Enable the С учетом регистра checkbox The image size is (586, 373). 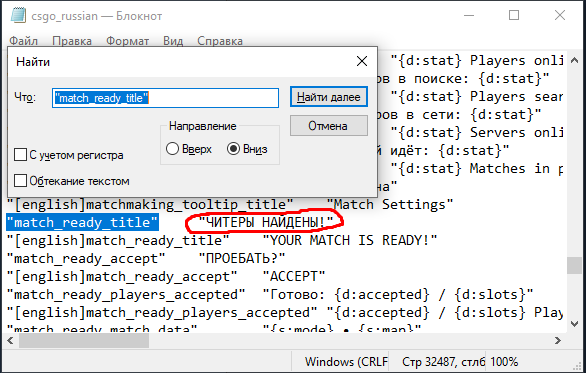(20, 154)
